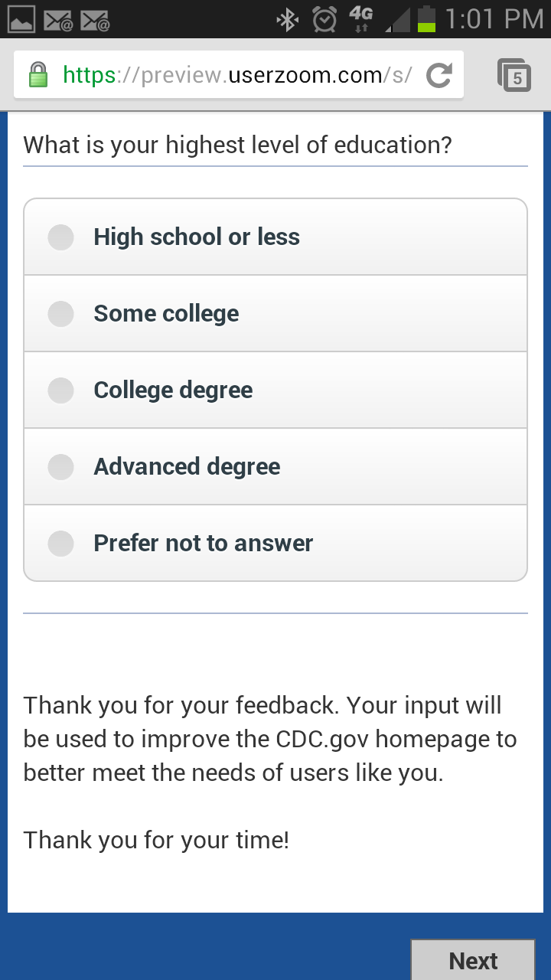The image size is (551, 980).
Task: Tap the battery indicator icon
Action: point(426,19)
